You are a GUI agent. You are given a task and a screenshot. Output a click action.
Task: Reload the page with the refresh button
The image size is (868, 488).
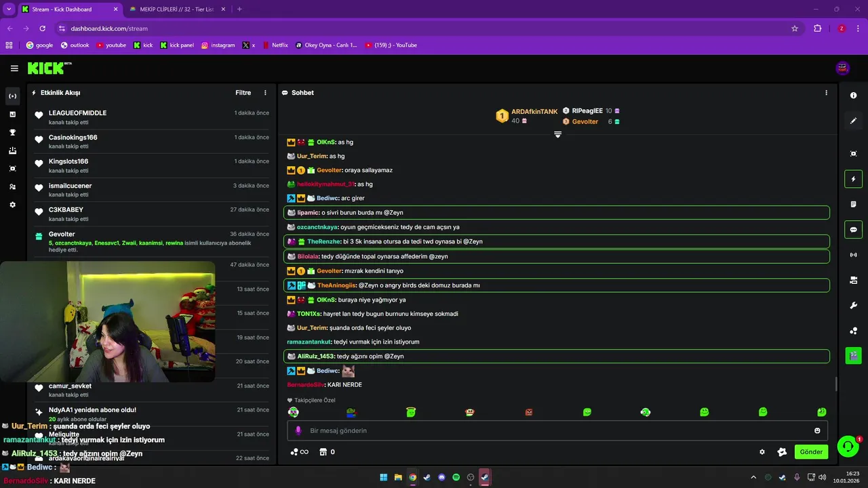click(x=42, y=28)
